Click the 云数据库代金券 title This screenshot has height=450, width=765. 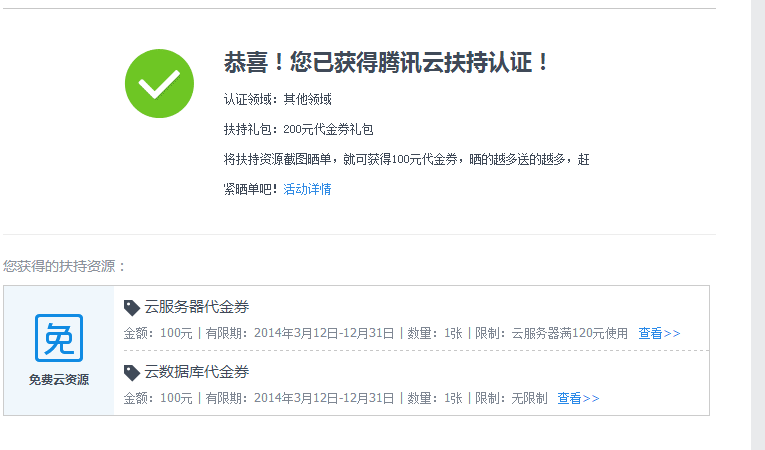coord(197,371)
